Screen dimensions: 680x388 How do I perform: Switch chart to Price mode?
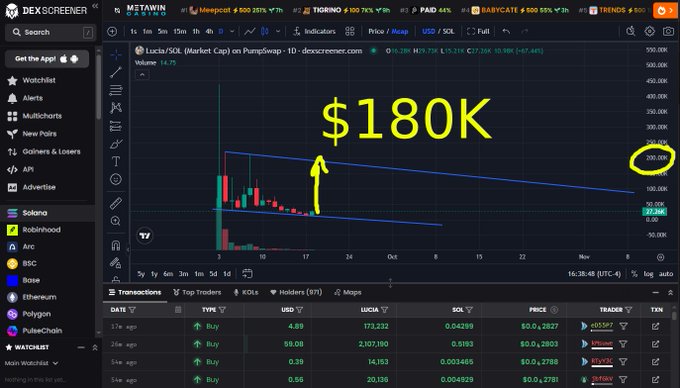point(376,31)
